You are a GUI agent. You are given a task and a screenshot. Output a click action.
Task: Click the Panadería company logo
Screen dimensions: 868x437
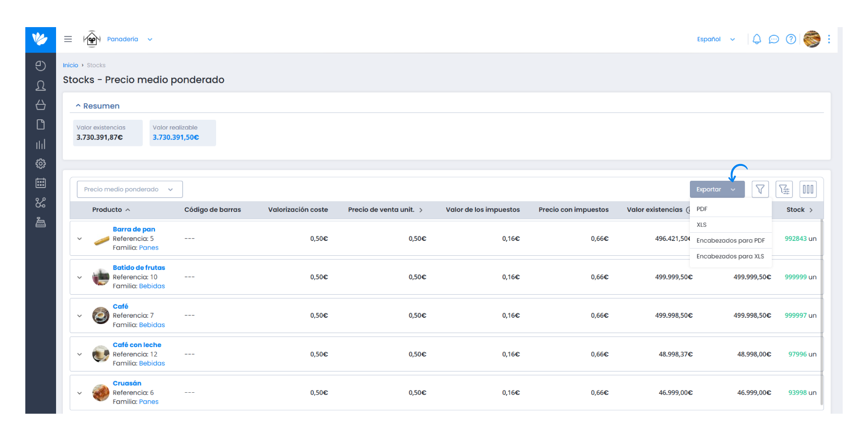point(92,39)
